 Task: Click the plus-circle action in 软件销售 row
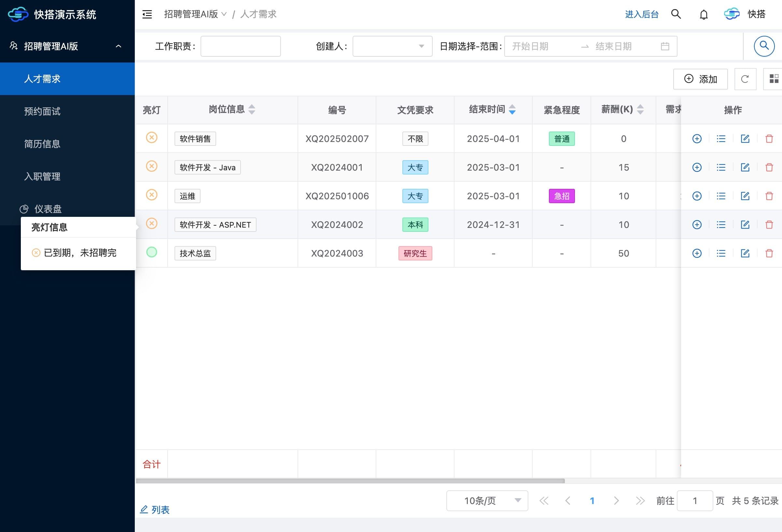pyautogui.click(x=697, y=139)
